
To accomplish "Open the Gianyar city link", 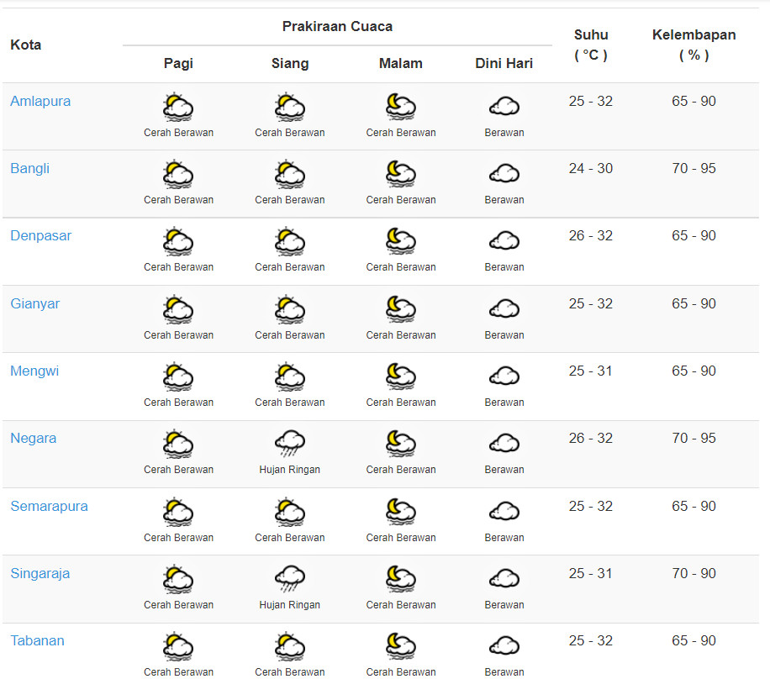I will (34, 303).
